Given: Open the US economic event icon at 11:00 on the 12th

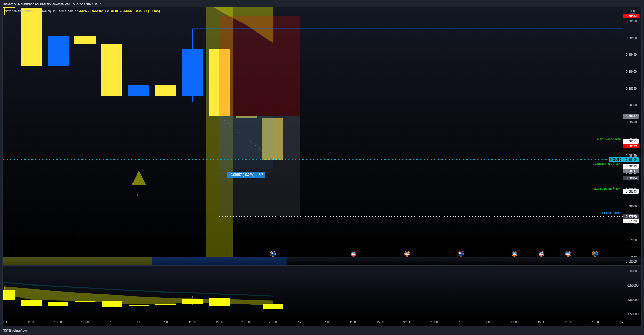Looking at the screenshot, I should tap(353, 253).
